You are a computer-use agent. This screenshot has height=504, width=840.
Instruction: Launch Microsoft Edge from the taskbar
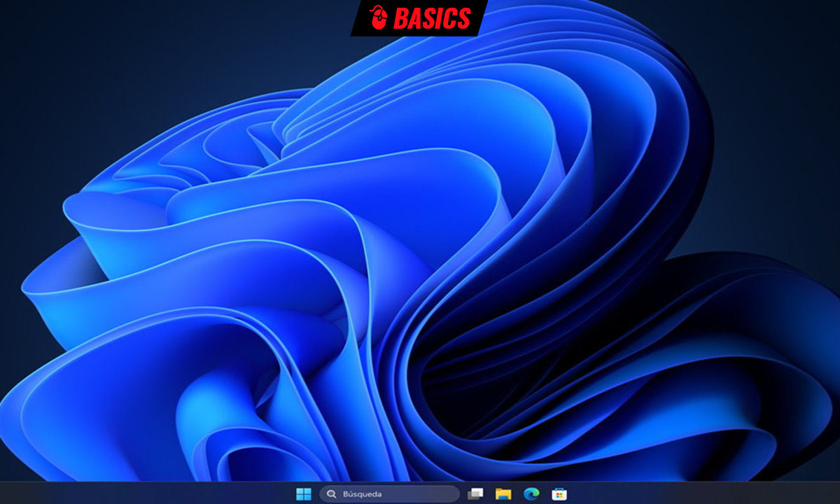click(x=531, y=493)
